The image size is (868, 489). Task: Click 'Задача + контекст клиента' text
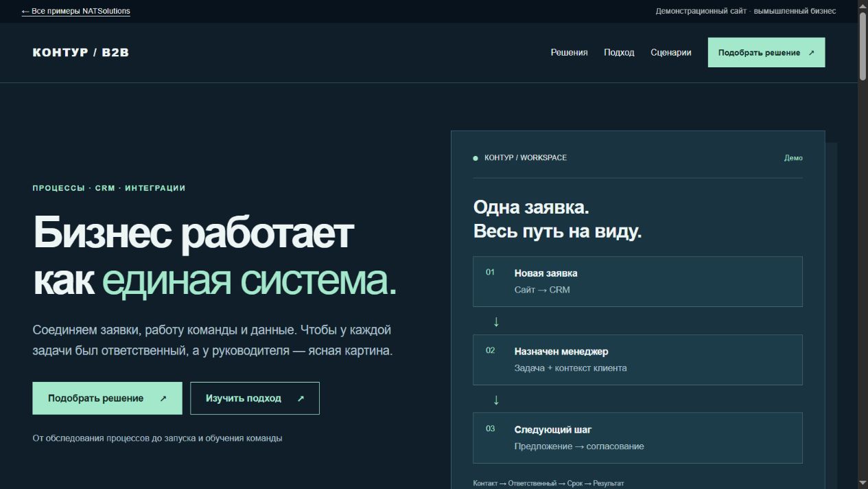(x=570, y=368)
